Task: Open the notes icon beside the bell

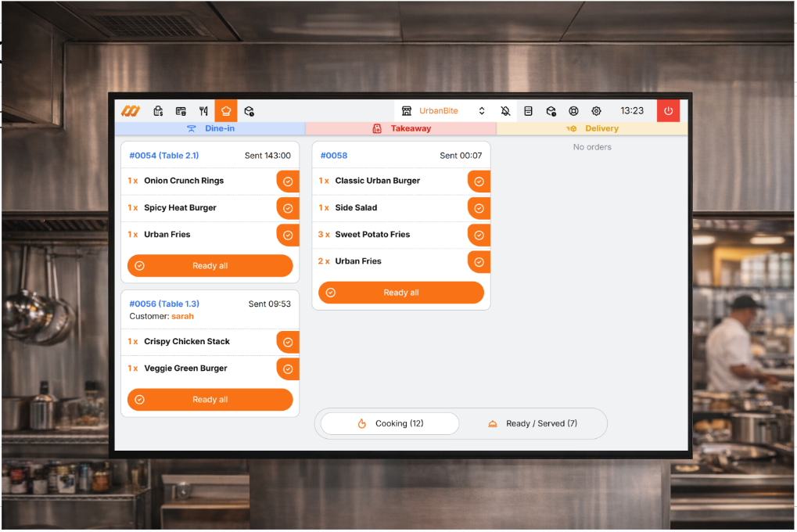Action: point(529,110)
